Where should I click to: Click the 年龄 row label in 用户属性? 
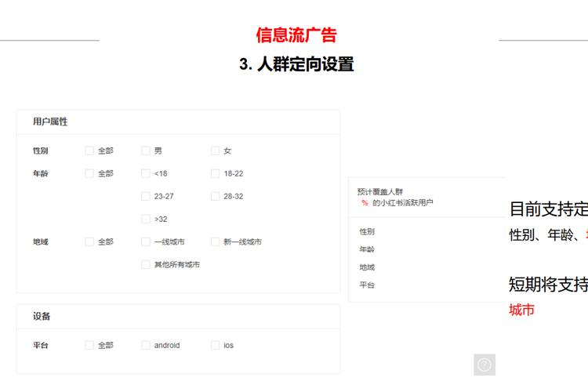coord(41,174)
